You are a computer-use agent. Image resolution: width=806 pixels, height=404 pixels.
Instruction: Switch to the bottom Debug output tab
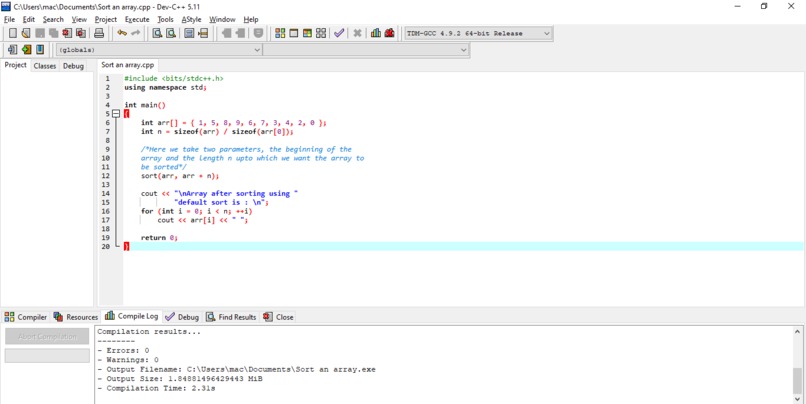click(x=182, y=317)
